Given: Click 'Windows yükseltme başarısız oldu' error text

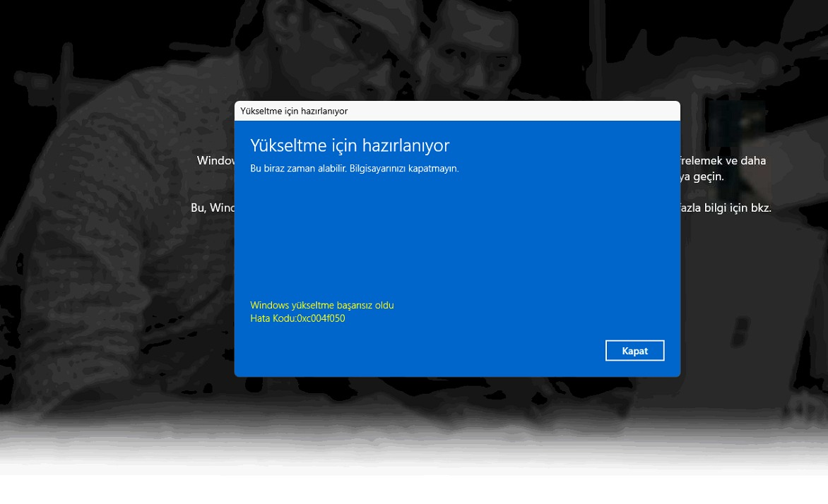Looking at the screenshot, I should click(321, 305).
